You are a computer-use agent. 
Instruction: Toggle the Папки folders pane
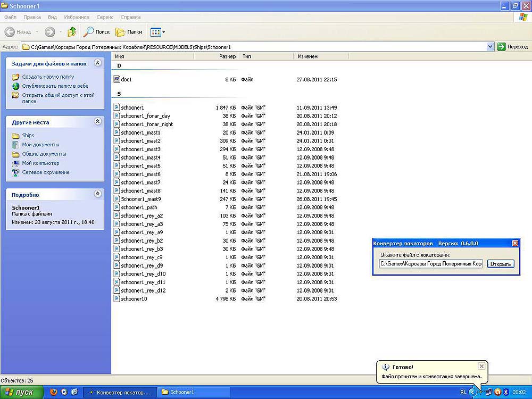click(x=129, y=32)
